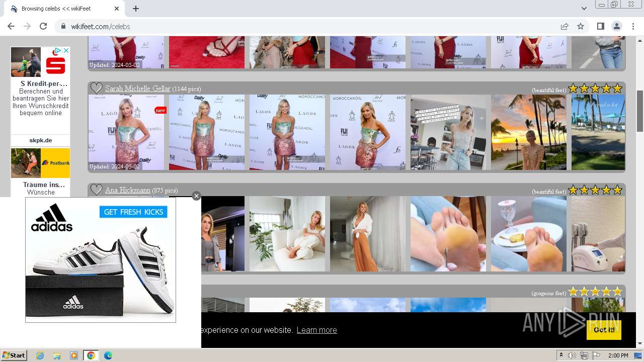Accept cookies with Got it button
This screenshot has height=362, width=644.
[604, 330]
